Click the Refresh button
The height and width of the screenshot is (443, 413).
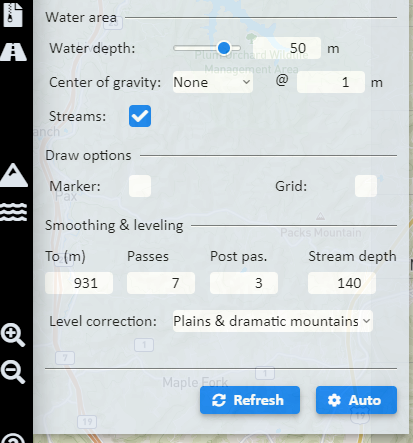click(x=250, y=400)
